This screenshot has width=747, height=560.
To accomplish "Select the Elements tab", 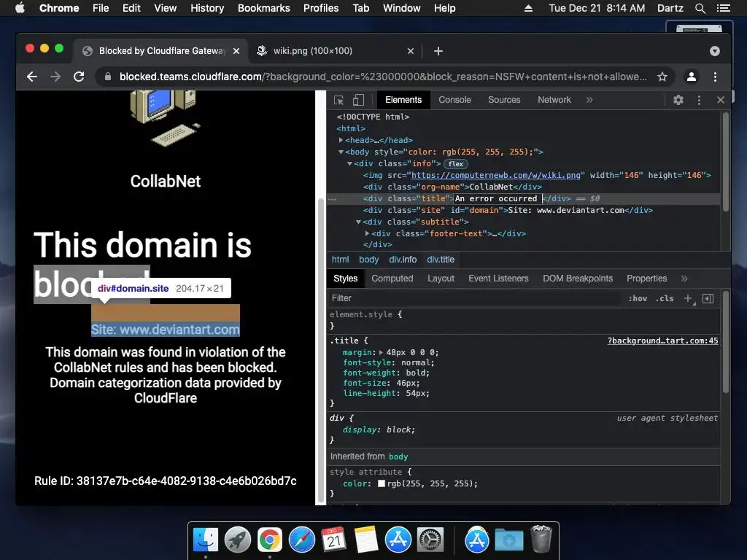I will 403,100.
